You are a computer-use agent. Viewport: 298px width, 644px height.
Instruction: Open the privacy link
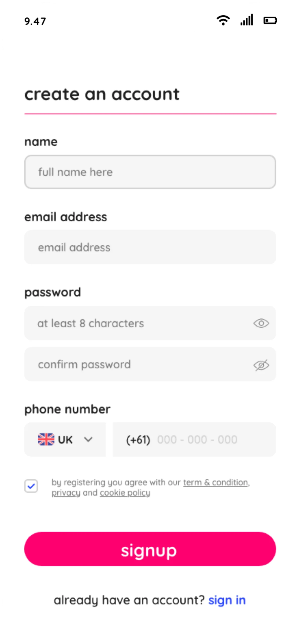pyautogui.click(x=66, y=493)
